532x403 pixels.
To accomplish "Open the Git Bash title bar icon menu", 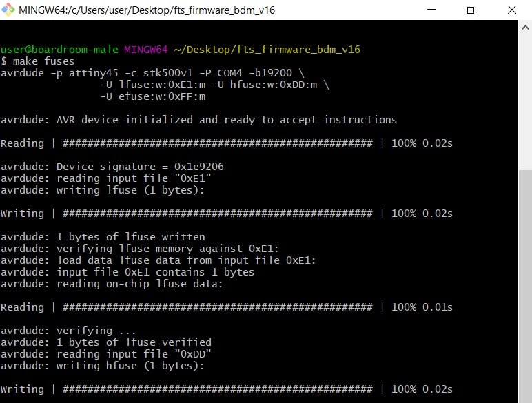I will (x=8, y=10).
